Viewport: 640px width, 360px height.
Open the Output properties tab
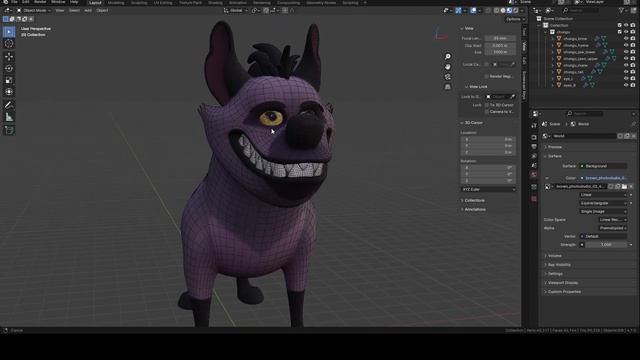point(534,147)
